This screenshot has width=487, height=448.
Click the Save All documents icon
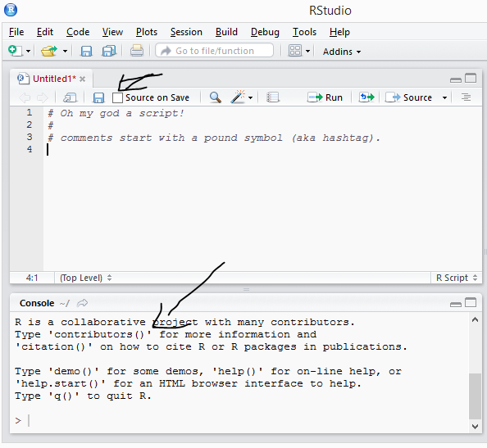(x=109, y=51)
